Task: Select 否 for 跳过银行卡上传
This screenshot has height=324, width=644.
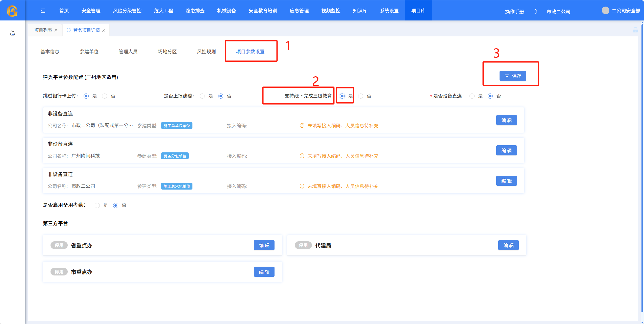Action: pos(105,96)
